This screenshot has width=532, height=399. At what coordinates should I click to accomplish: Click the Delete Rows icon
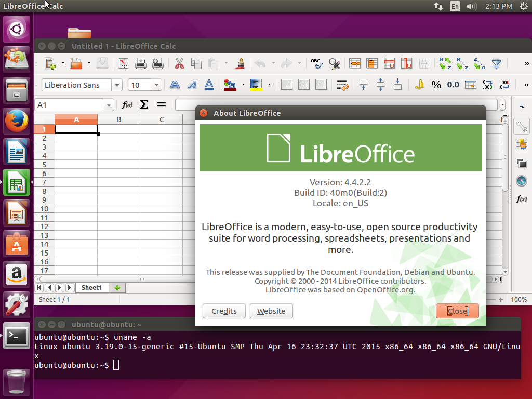point(389,63)
